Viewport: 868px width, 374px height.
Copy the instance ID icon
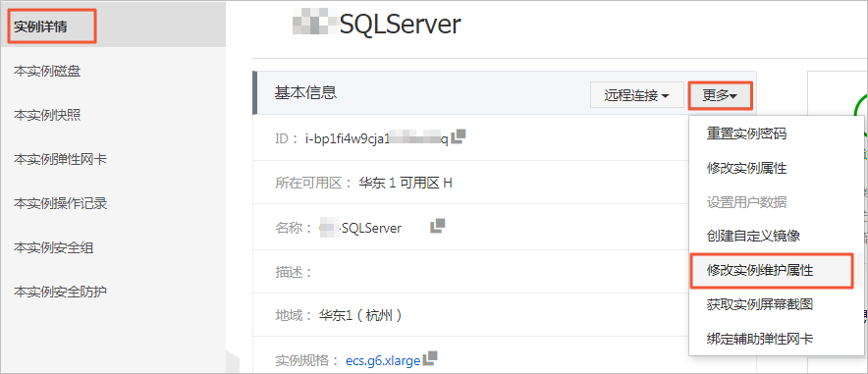(x=459, y=137)
